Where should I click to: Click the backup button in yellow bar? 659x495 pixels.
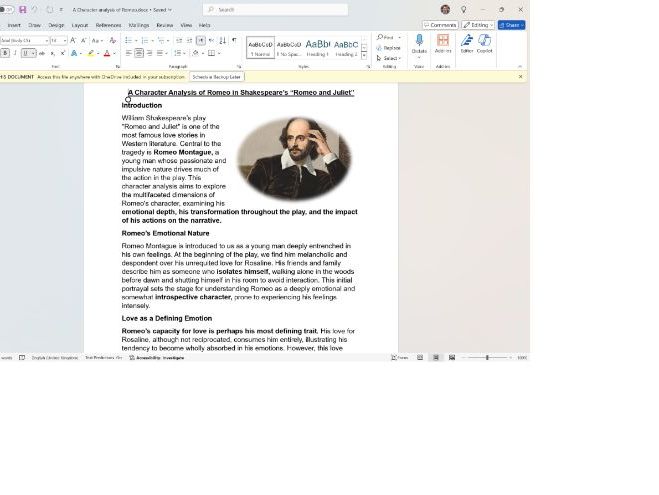217,77
